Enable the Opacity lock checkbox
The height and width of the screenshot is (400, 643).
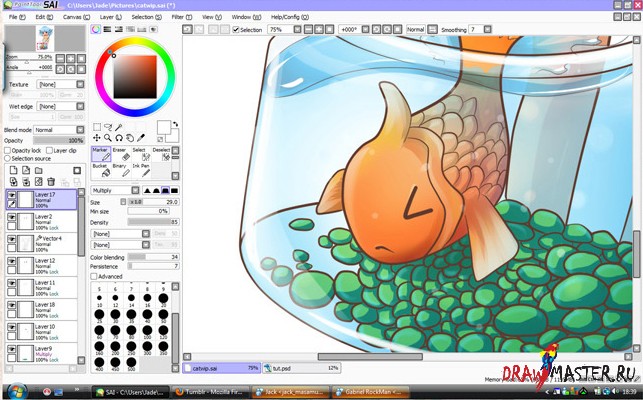tap(7, 151)
